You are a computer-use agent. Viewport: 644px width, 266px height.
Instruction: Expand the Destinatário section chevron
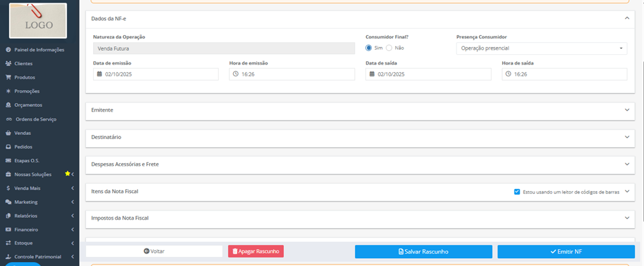point(627,137)
